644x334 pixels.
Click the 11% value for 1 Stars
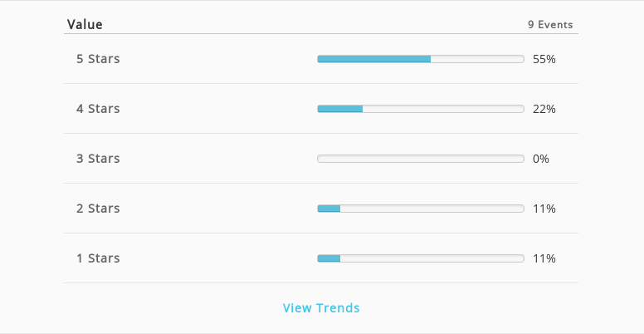coord(544,258)
